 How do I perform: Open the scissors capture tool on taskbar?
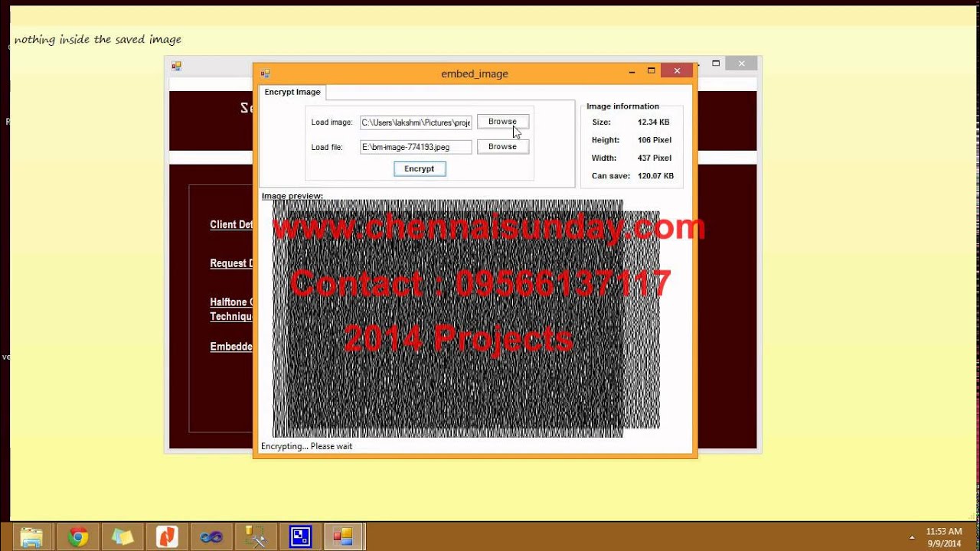click(x=256, y=537)
